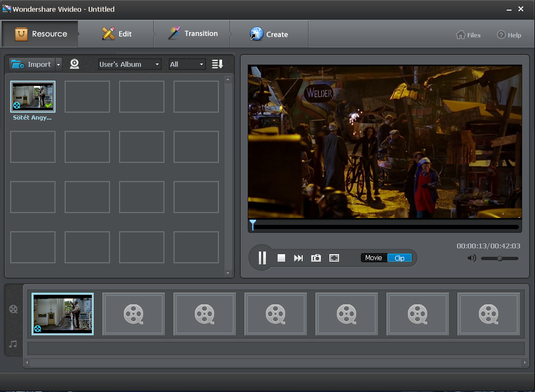Open the Help menu
This screenshot has height=392, width=535.
click(509, 35)
